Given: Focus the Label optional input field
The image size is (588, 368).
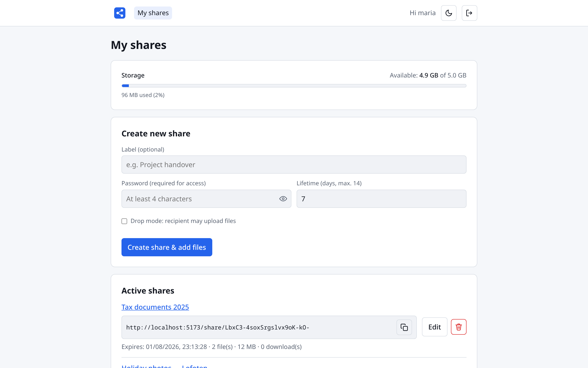Looking at the screenshot, I should [x=294, y=165].
